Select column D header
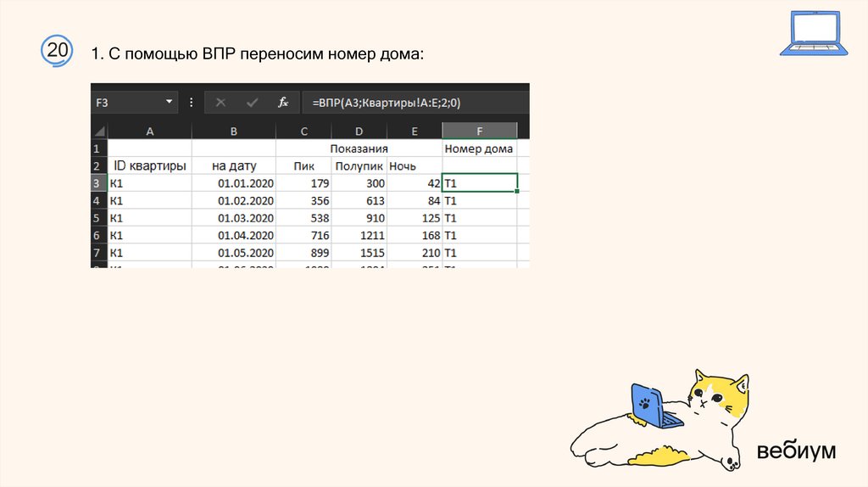Image resolution: width=868 pixels, height=487 pixels. click(359, 132)
